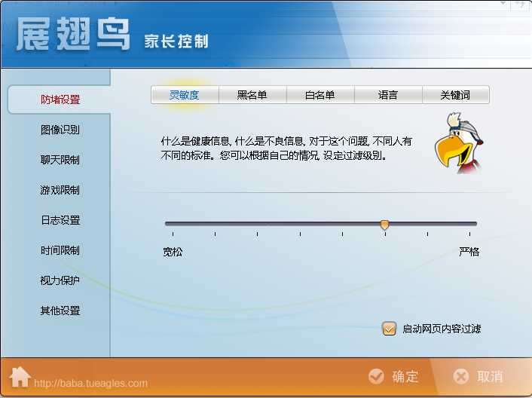Click the home icon in the footer
This screenshot has height=398, width=532.
point(20,376)
